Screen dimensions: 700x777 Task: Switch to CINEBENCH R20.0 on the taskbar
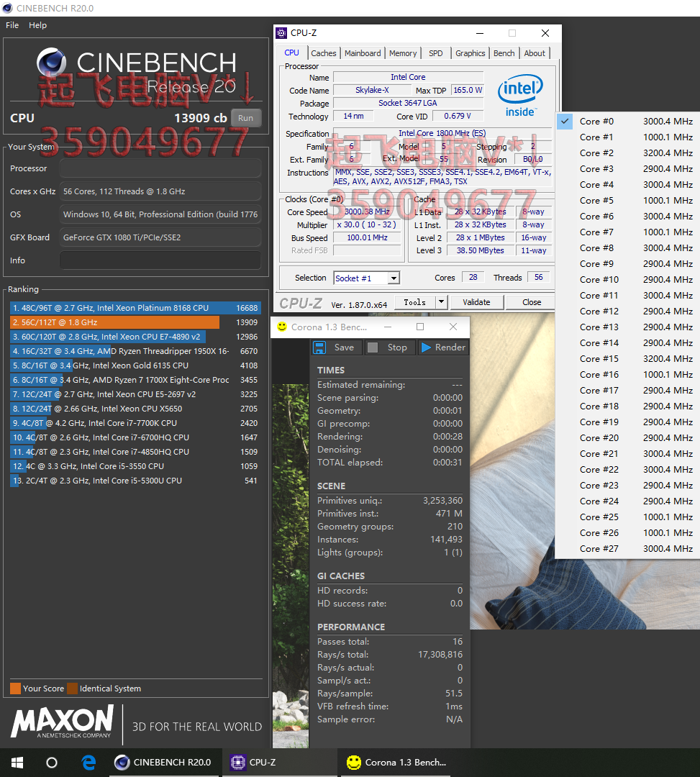click(163, 762)
